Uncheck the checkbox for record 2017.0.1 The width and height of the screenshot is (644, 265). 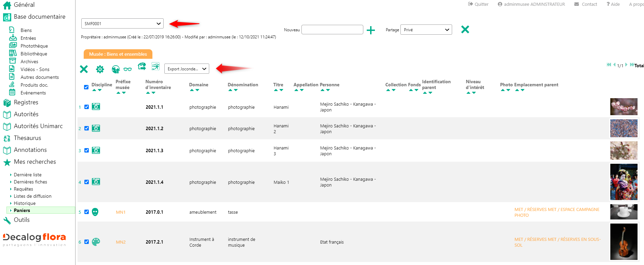coord(86,212)
